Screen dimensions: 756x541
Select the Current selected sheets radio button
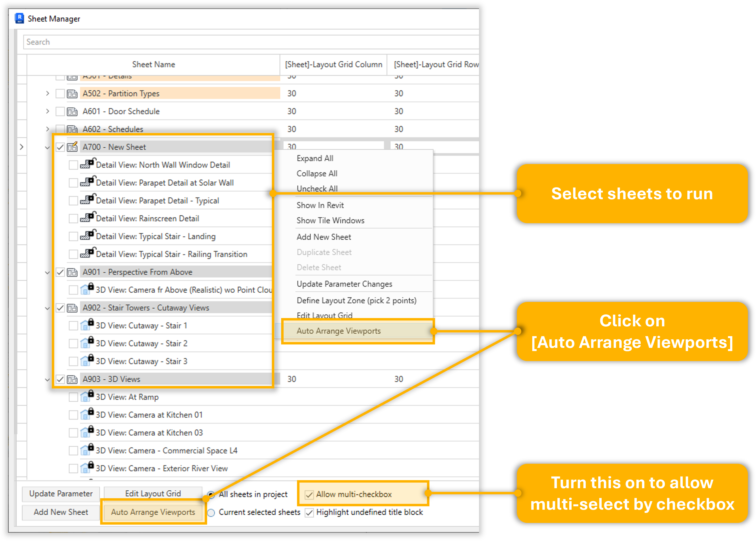[211, 512]
